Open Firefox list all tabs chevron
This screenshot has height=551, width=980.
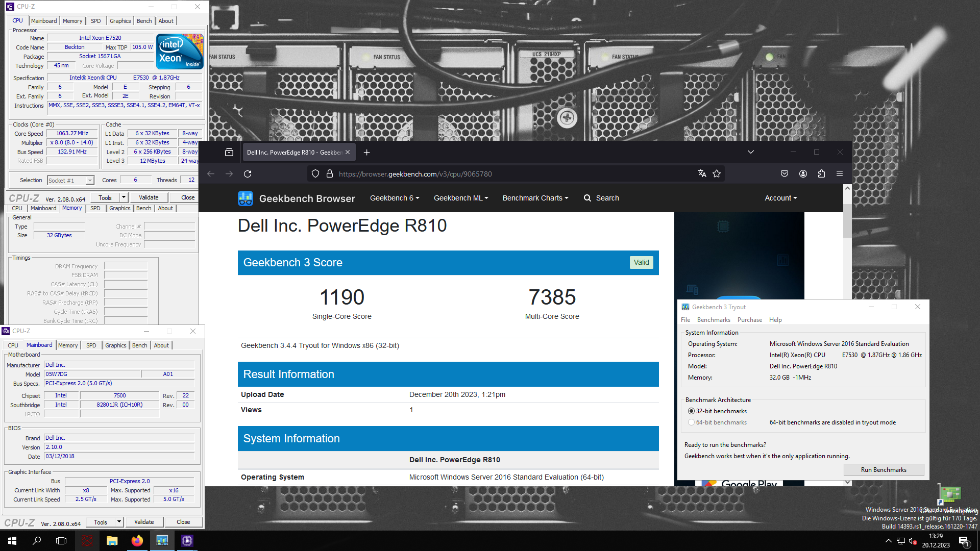750,152
